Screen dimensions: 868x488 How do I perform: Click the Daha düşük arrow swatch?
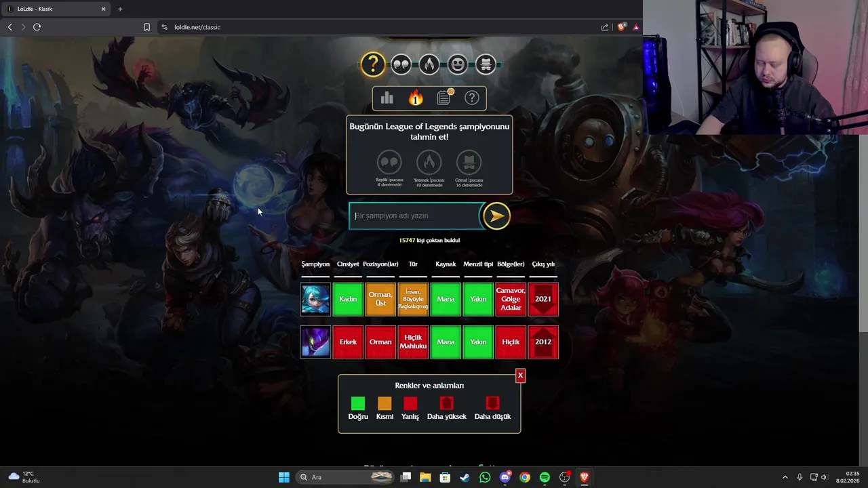pyautogui.click(x=492, y=404)
